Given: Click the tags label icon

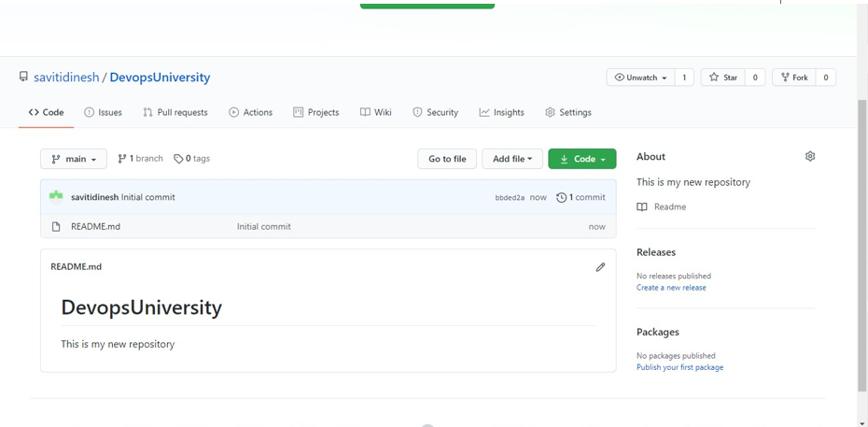Looking at the screenshot, I should tap(178, 159).
